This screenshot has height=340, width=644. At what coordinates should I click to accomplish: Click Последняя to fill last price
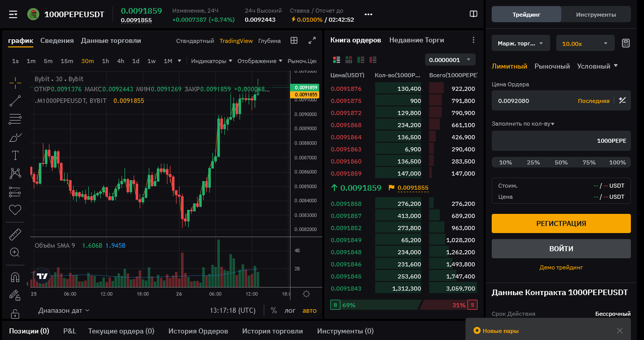[x=594, y=100]
